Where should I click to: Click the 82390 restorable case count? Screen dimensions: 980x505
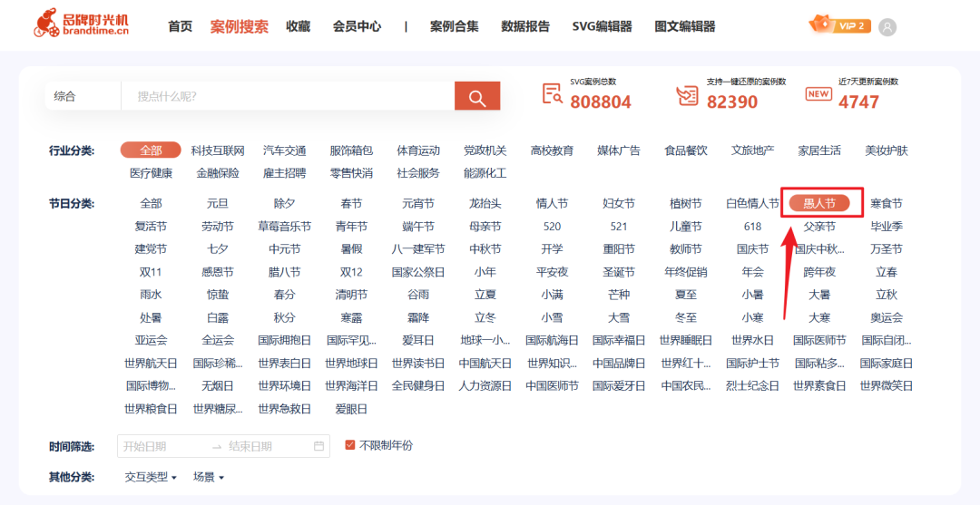tap(732, 102)
